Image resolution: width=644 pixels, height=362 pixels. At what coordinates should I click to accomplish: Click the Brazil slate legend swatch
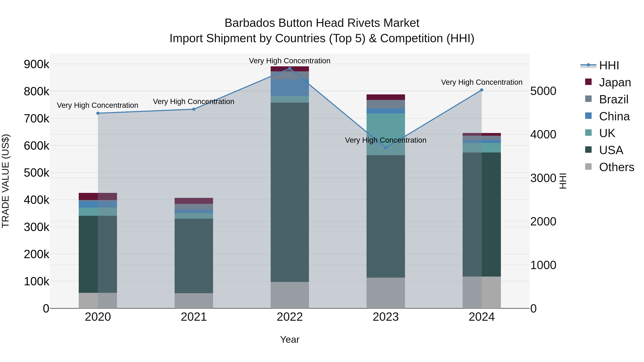589,99
